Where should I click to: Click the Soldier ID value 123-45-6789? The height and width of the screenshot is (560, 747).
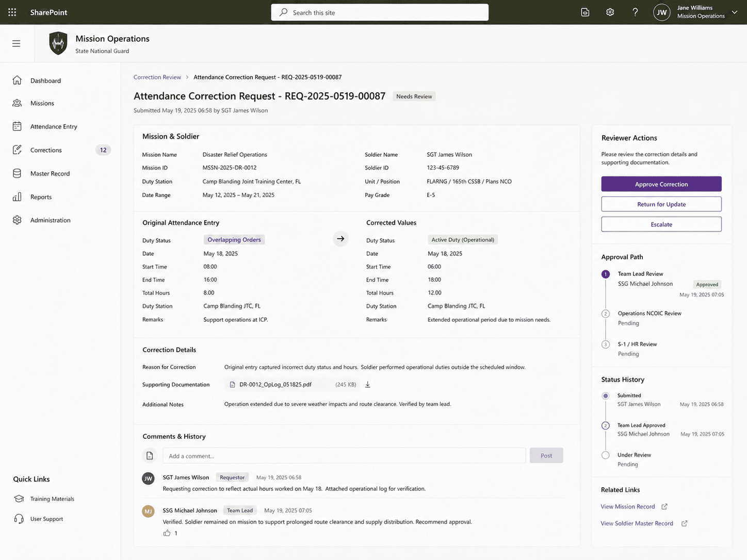443,168
